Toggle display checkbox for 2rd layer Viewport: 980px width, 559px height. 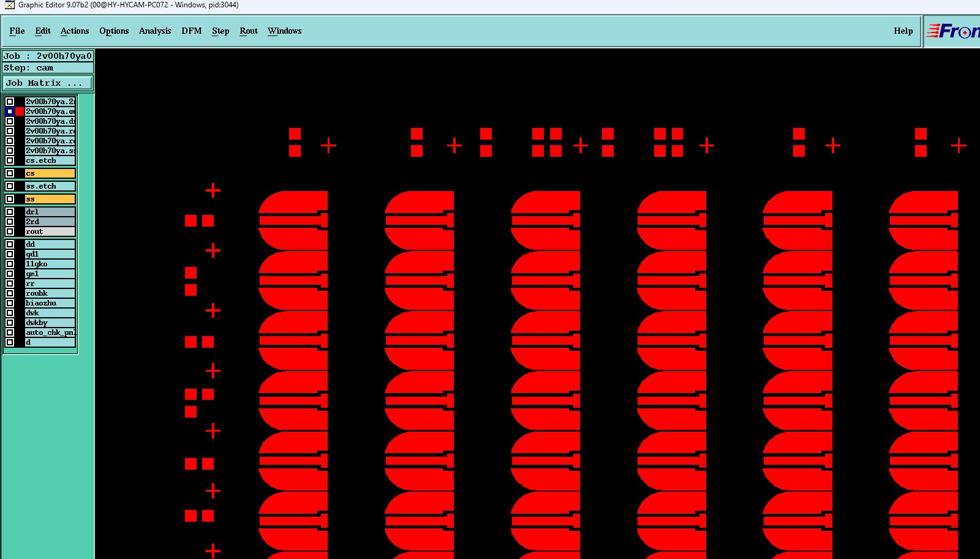(x=10, y=222)
